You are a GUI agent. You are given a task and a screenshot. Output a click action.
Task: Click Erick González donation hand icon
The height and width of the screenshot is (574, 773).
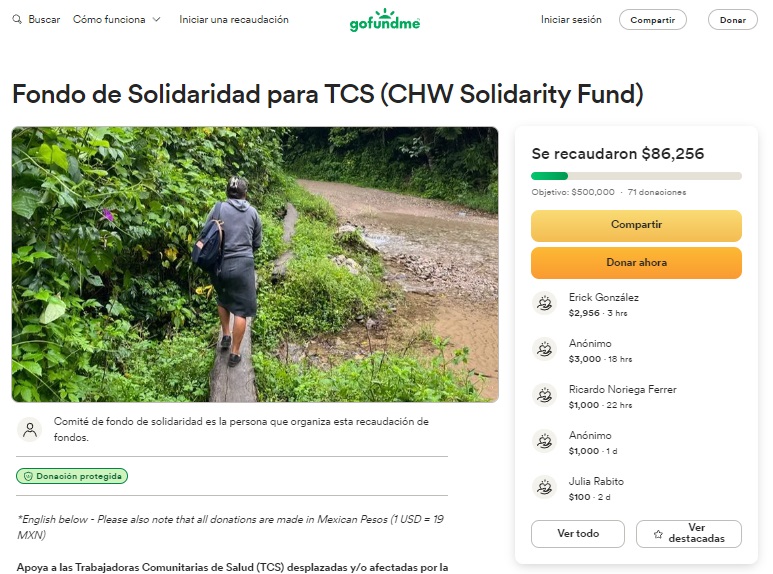(x=544, y=303)
